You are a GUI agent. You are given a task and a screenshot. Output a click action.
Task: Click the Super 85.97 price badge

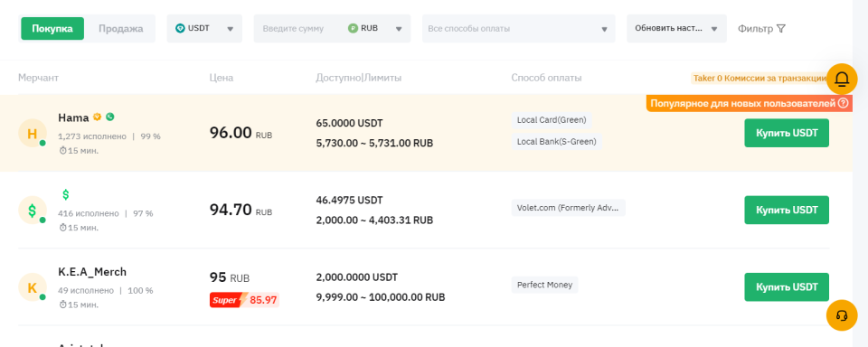click(244, 300)
